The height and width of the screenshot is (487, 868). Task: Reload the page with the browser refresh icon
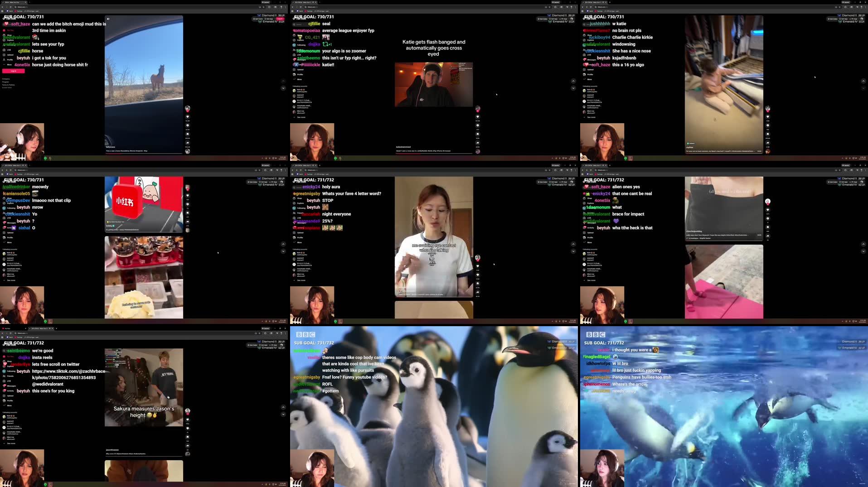point(10,7)
